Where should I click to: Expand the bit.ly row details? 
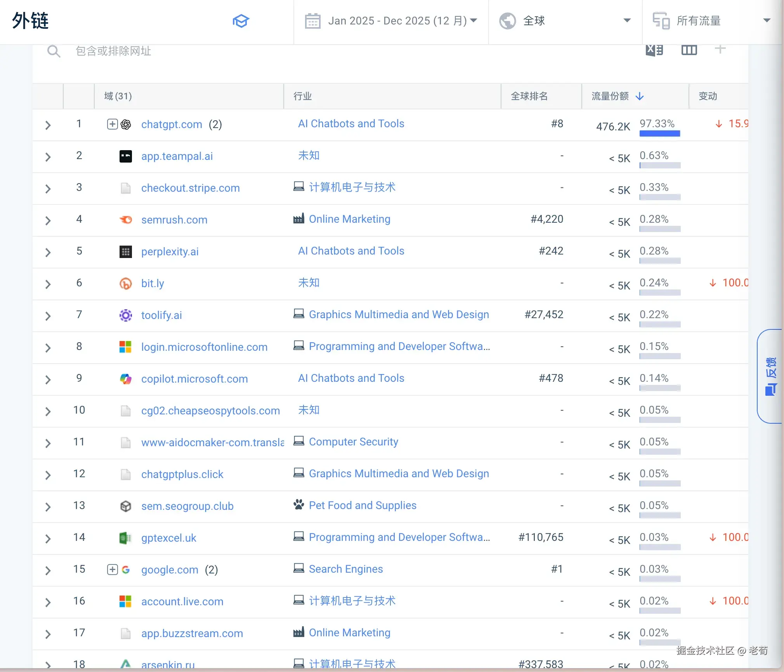coord(48,284)
